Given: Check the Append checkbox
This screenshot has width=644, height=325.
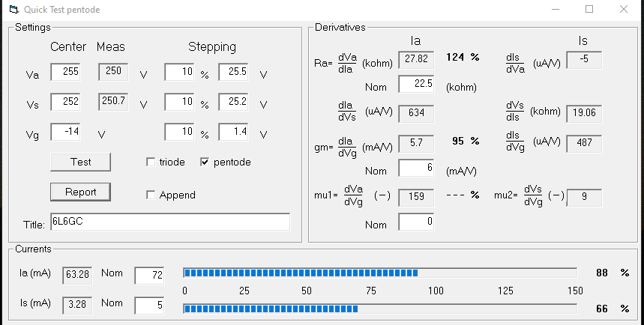Looking at the screenshot, I should coord(151,195).
